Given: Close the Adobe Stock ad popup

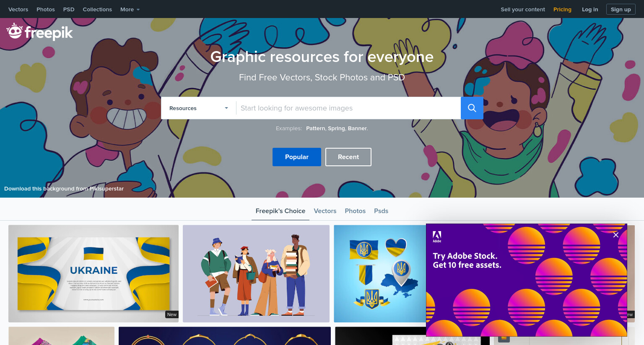Looking at the screenshot, I should [x=616, y=235].
